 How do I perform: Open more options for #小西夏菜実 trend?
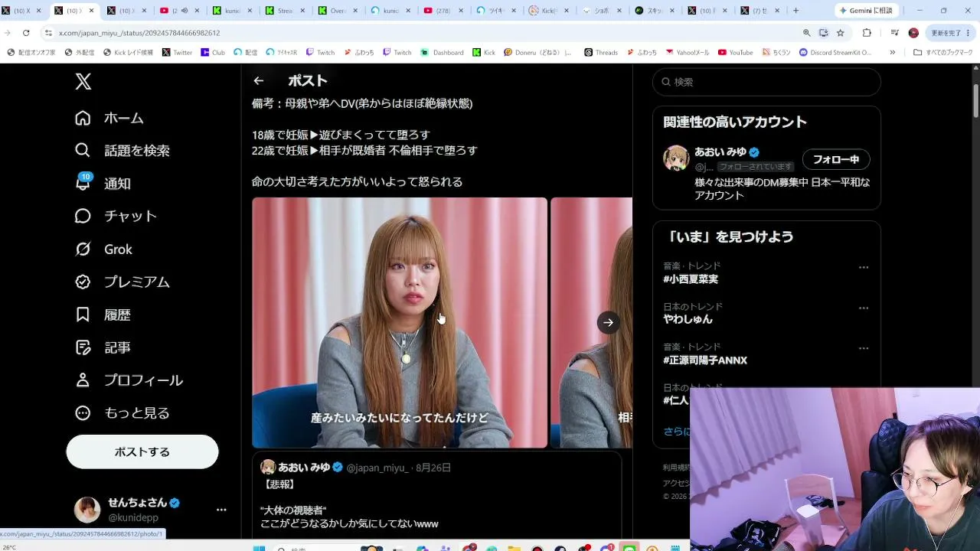tap(864, 267)
